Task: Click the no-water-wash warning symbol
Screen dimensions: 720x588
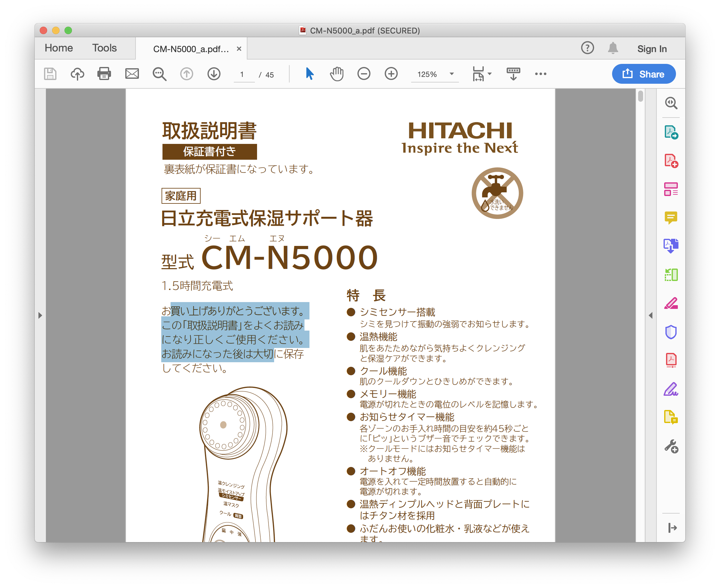Action: (497, 193)
